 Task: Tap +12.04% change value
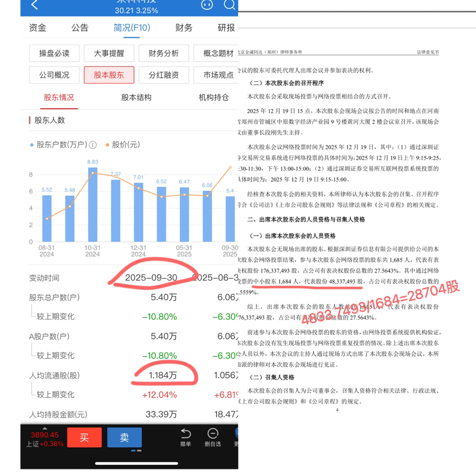pos(159,395)
